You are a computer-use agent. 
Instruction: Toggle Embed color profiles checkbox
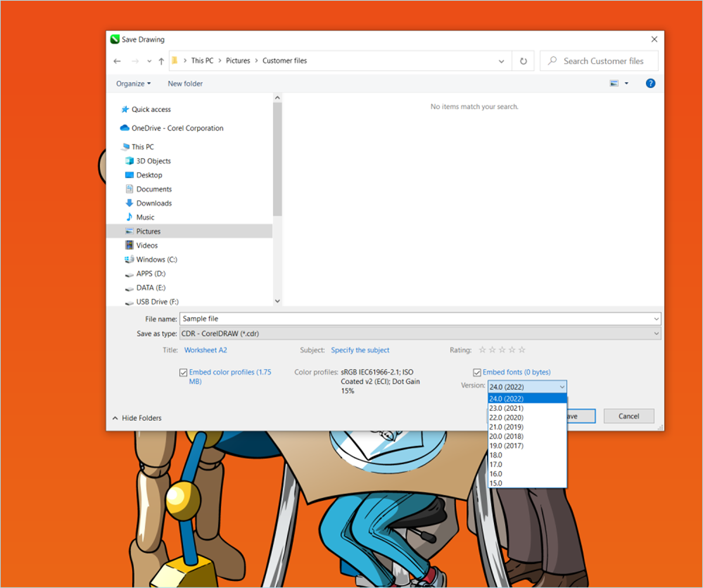coord(183,373)
